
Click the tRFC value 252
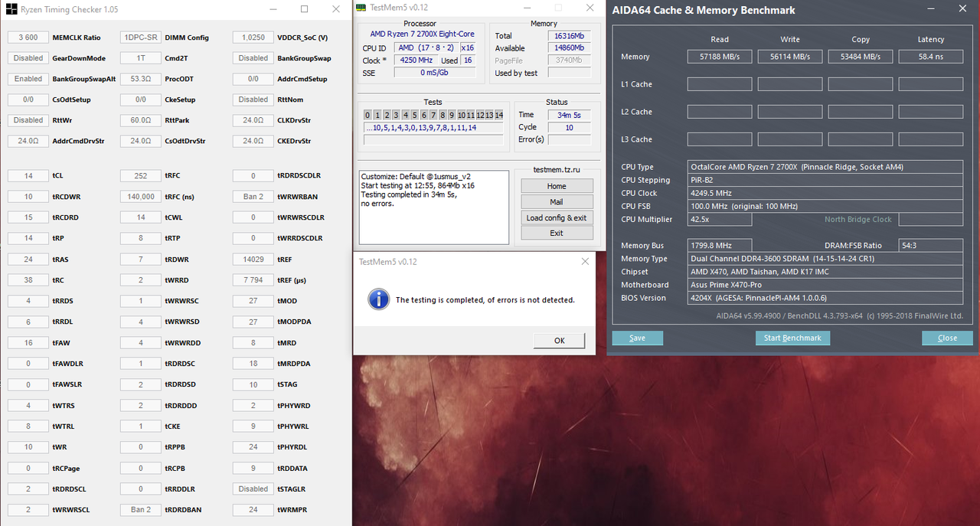click(141, 176)
